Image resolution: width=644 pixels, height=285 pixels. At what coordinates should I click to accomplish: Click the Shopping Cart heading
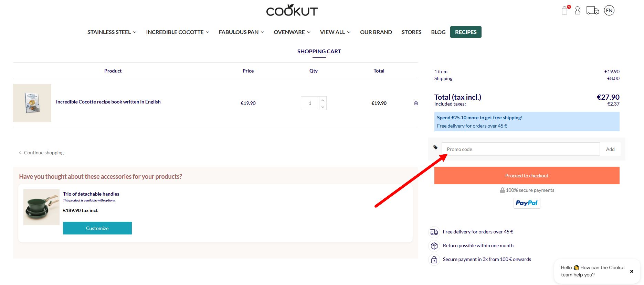[x=319, y=51]
